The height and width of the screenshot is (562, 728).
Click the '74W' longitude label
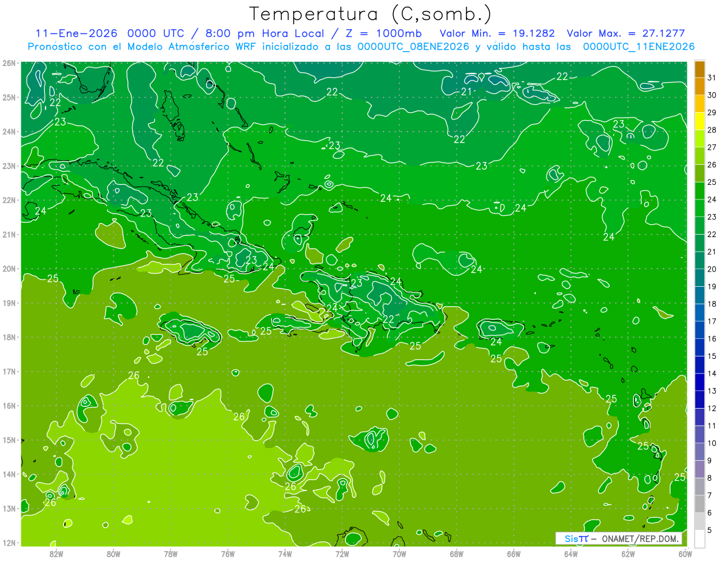tap(285, 554)
